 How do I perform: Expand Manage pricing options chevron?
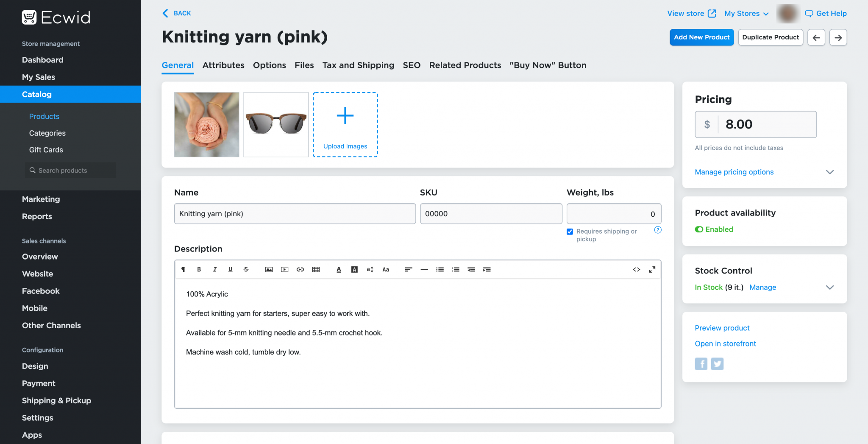(x=829, y=172)
